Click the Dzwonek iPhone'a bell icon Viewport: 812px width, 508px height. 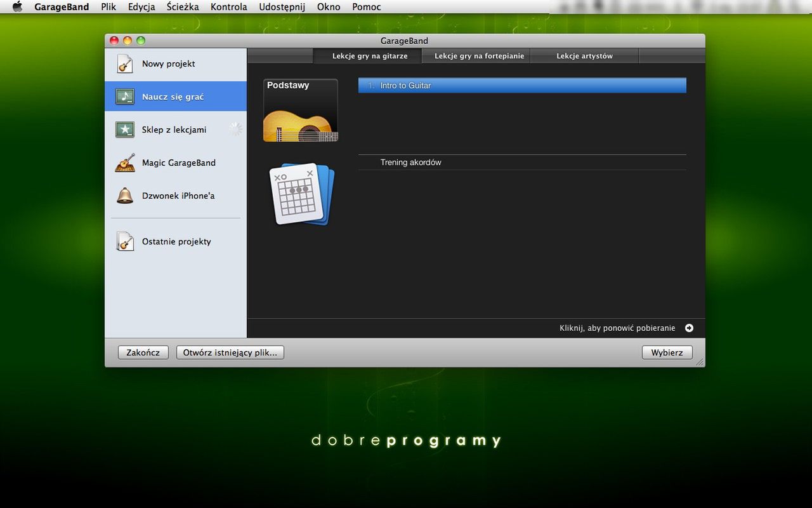point(125,196)
